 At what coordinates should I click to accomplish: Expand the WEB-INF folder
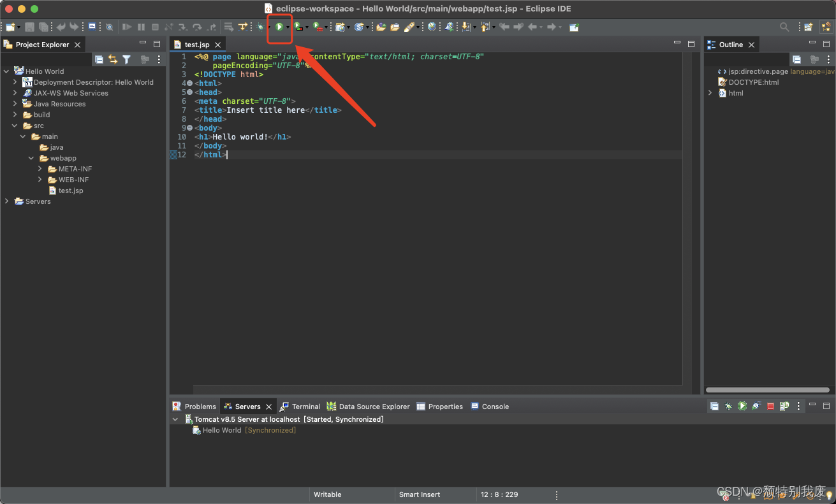click(x=40, y=180)
